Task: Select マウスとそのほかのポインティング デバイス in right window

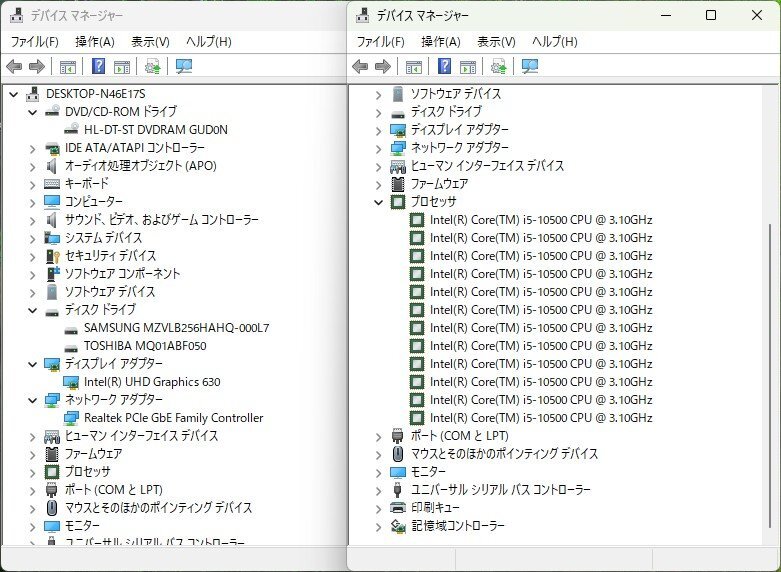Action: pyautogui.click(x=505, y=454)
